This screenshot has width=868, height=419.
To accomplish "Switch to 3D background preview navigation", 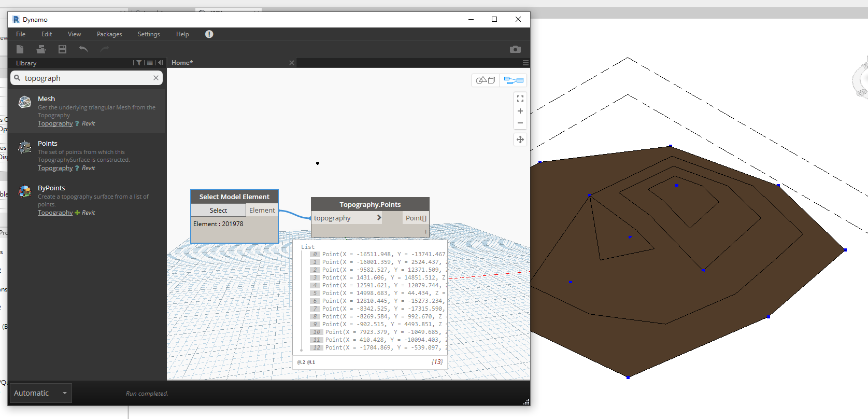I will coord(486,80).
